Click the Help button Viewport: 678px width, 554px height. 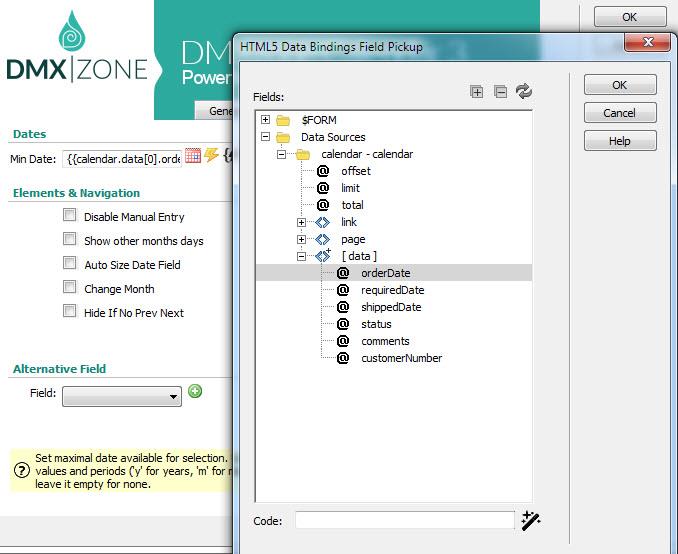tap(620, 141)
